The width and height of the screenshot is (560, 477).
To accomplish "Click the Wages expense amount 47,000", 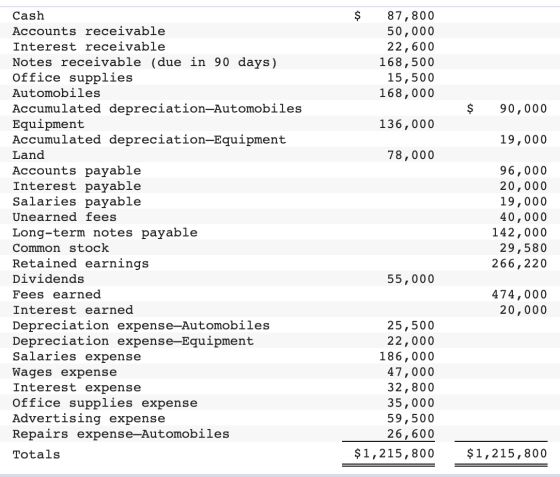I will 411,372.
